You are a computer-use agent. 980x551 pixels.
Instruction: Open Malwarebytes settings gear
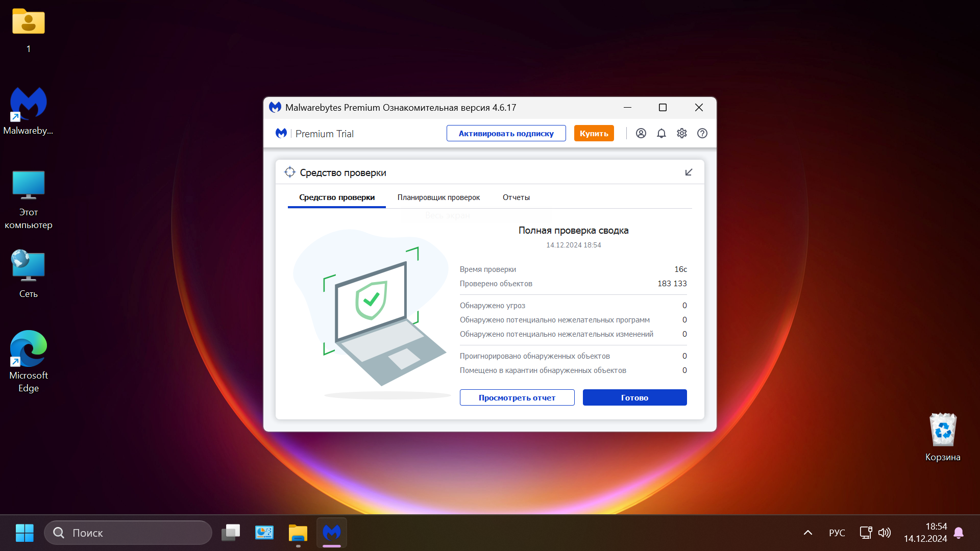[x=682, y=133]
